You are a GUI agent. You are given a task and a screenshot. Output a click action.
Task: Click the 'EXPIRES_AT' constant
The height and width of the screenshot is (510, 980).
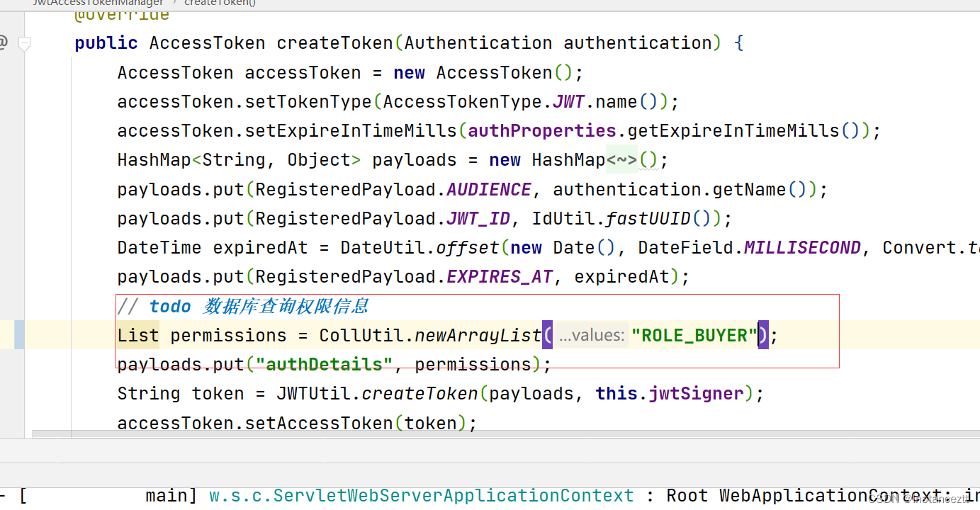pyautogui.click(x=500, y=277)
